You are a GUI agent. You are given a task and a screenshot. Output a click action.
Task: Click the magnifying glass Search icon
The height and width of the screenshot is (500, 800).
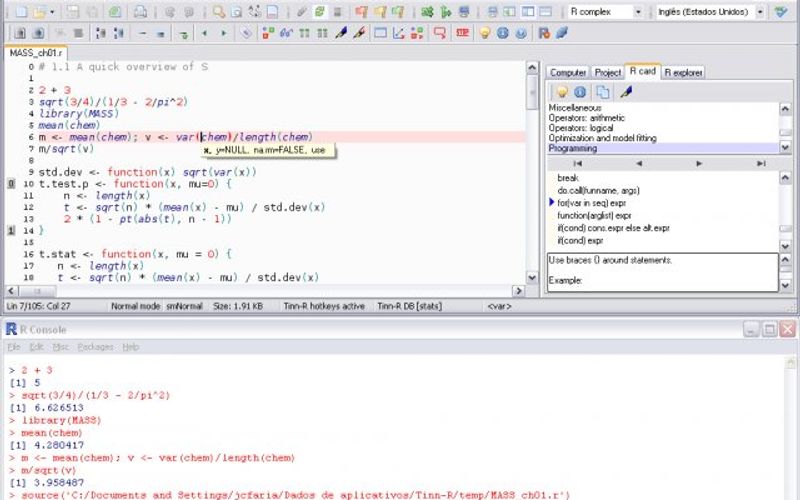pos(219,12)
